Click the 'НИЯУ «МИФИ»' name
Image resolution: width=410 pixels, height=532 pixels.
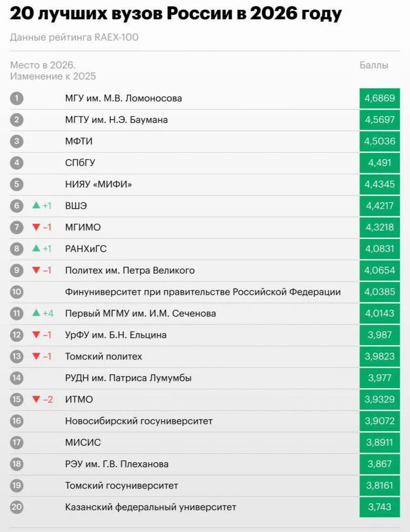[98, 184]
